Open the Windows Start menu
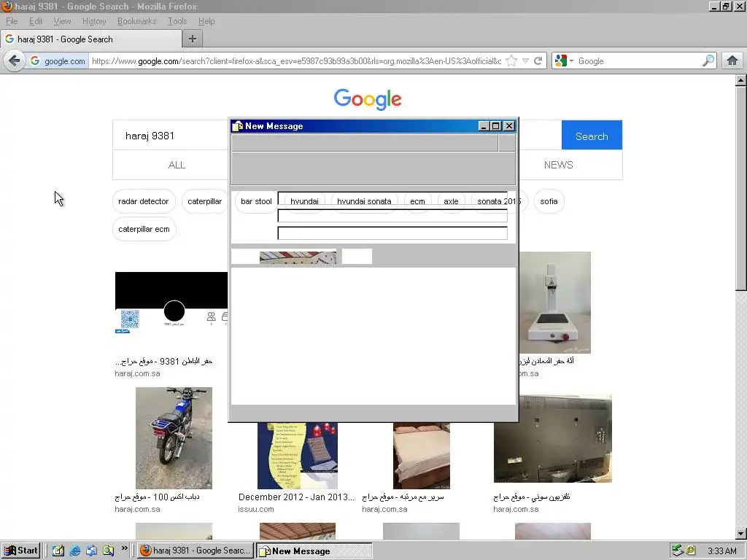This screenshot has width=747, height=560. coord(20,551)
